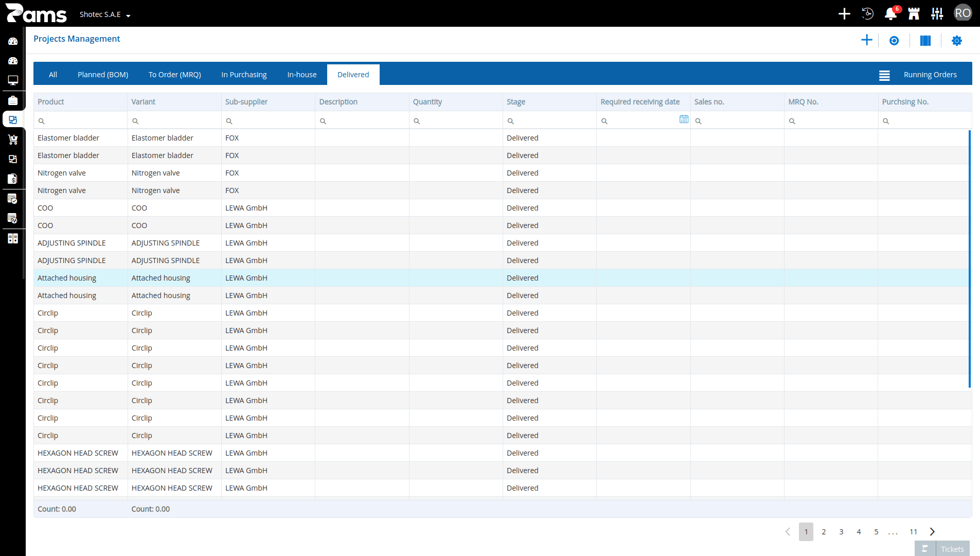Switch to the In Purchasing tab

pyautogui.click(x=244, y=75)
